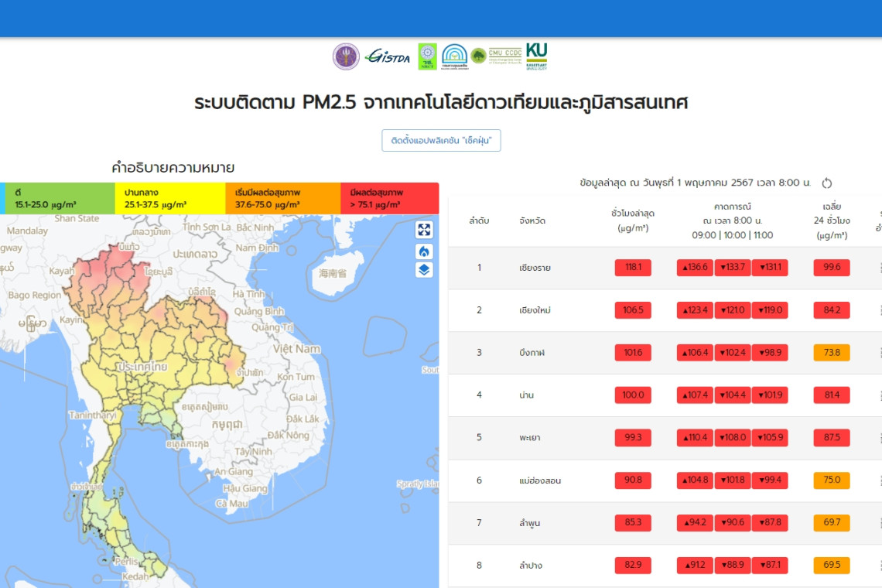Screen dimensions: 882x588
Task: Click the 118.1 latest-hour value badge
Action: [633, 268]
